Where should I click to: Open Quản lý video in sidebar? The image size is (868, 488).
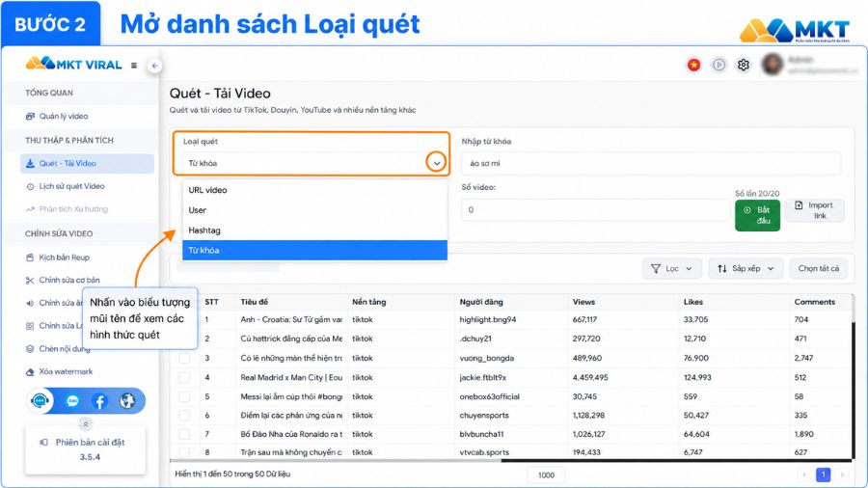(63, 116)
